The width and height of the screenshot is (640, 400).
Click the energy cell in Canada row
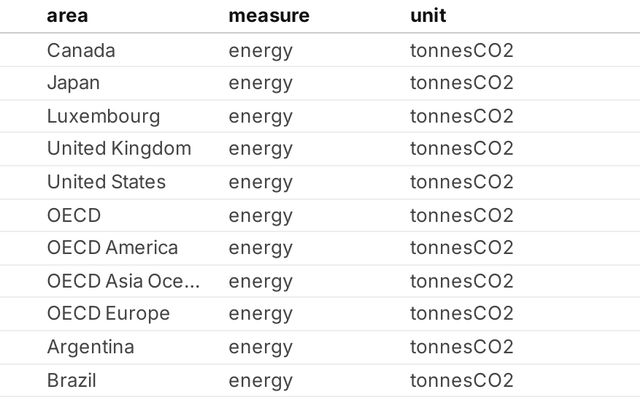click(x=260, y=51)
